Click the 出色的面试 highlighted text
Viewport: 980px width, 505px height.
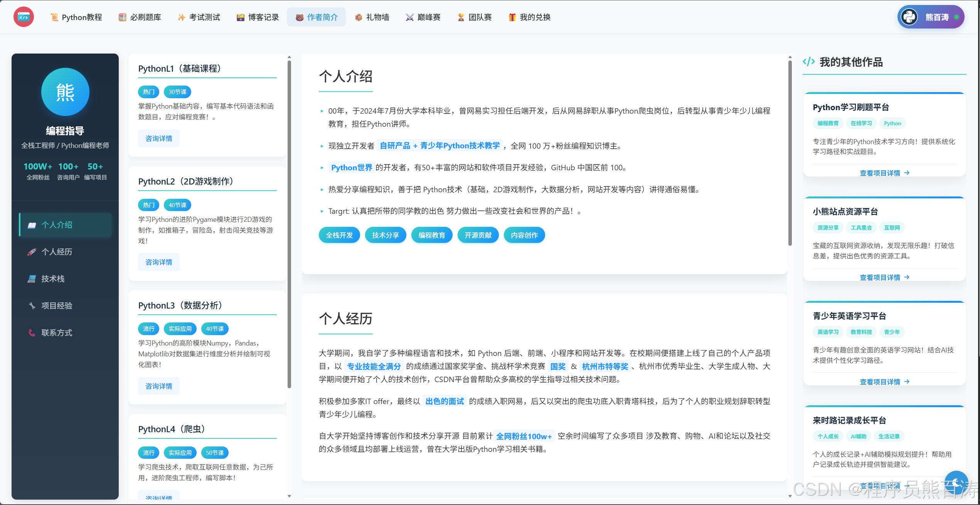(x=445, y=401)
